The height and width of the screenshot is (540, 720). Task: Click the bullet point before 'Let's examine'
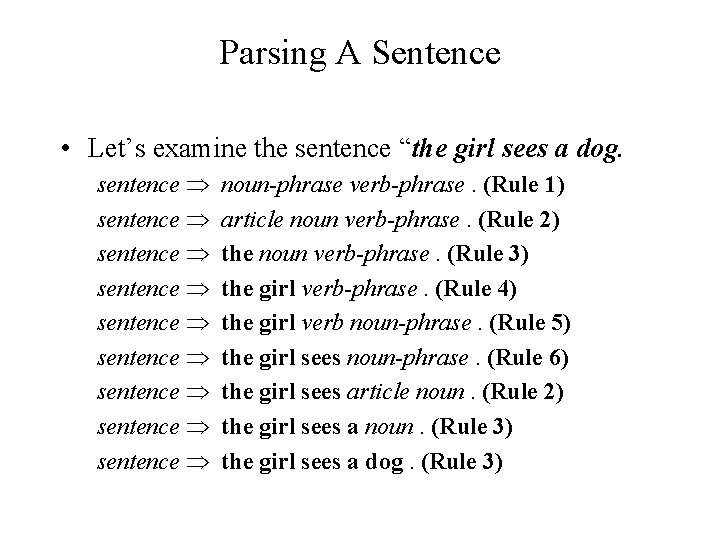[x=66, y=149]
